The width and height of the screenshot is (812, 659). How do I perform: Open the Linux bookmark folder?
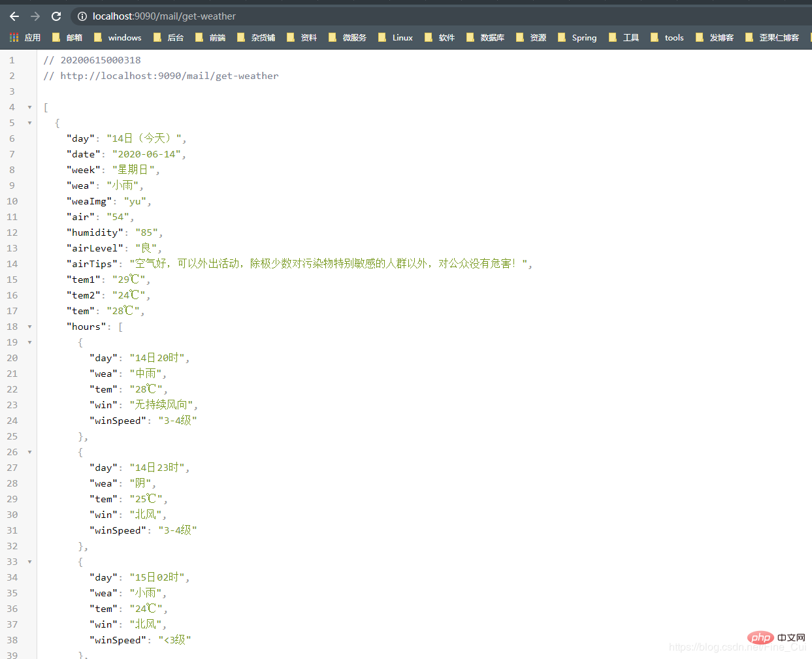[x=396, y=38]
